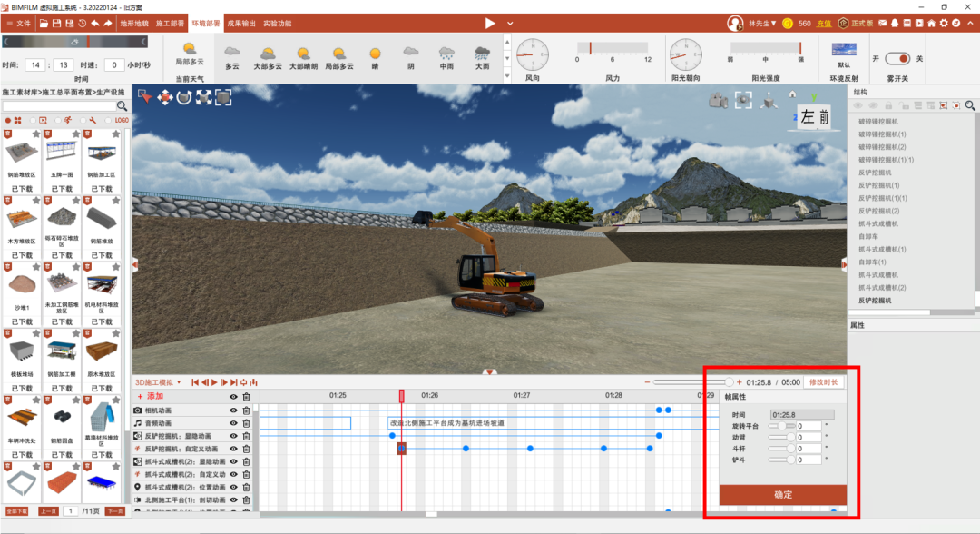The width and height of the screenshot is (980, 534).
Task: Select the scale tool in viewport toolbar
Action: 204,97
